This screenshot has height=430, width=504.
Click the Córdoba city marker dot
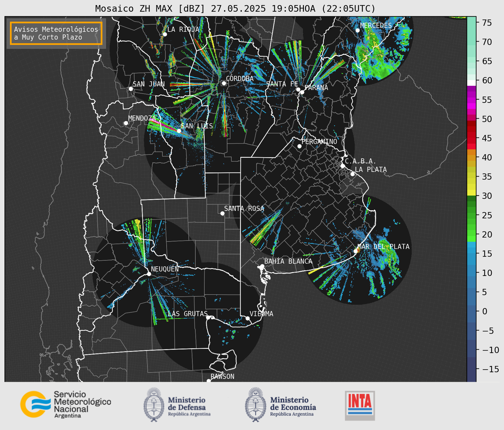[x=224, y=83]
